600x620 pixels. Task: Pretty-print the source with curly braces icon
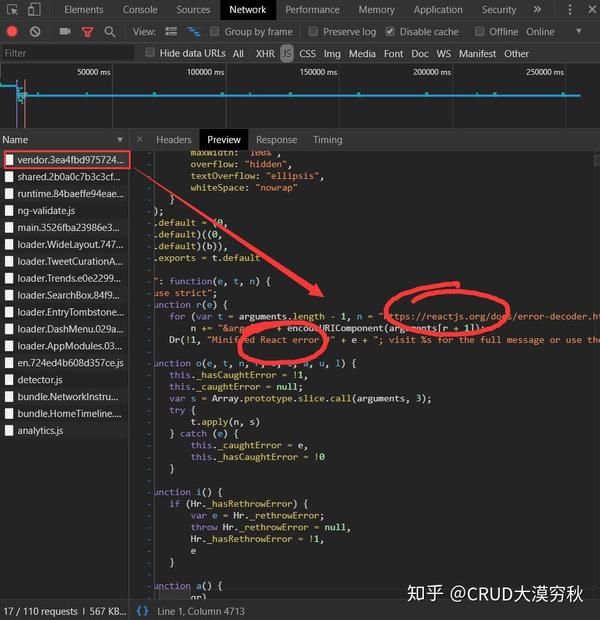pyautogui.click(x=142, y=609)
